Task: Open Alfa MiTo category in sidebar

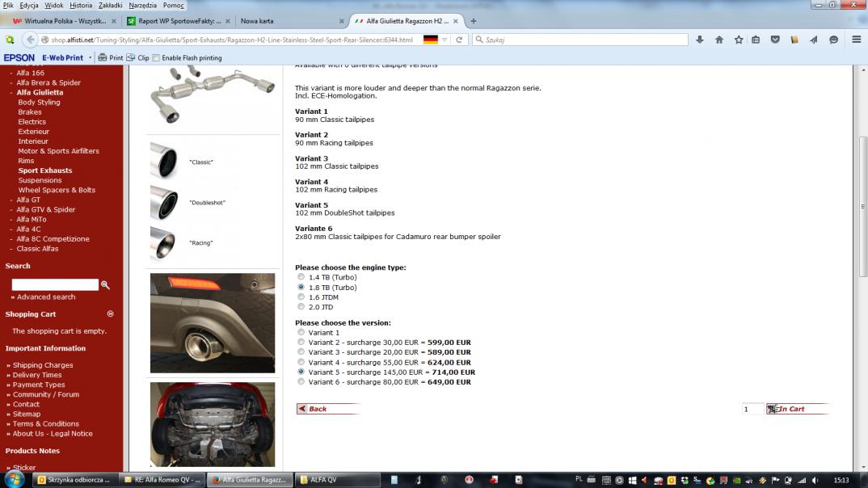Action: coord(31,219)
